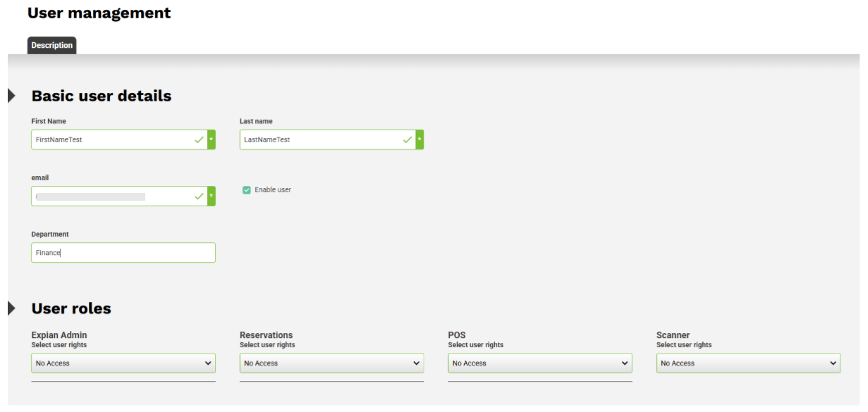Click the green checkmark in email field
This screenshot has height=412, width=868.
[199, 196]
